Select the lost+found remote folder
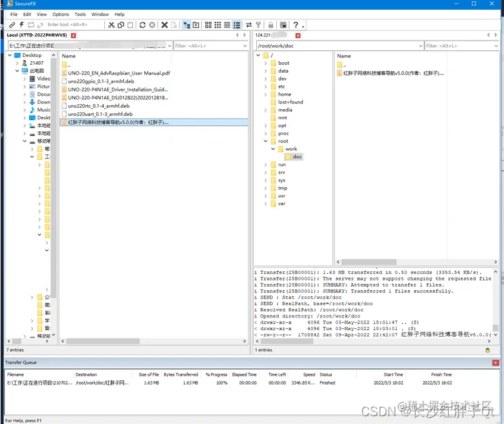 click(x=290, y=102)
